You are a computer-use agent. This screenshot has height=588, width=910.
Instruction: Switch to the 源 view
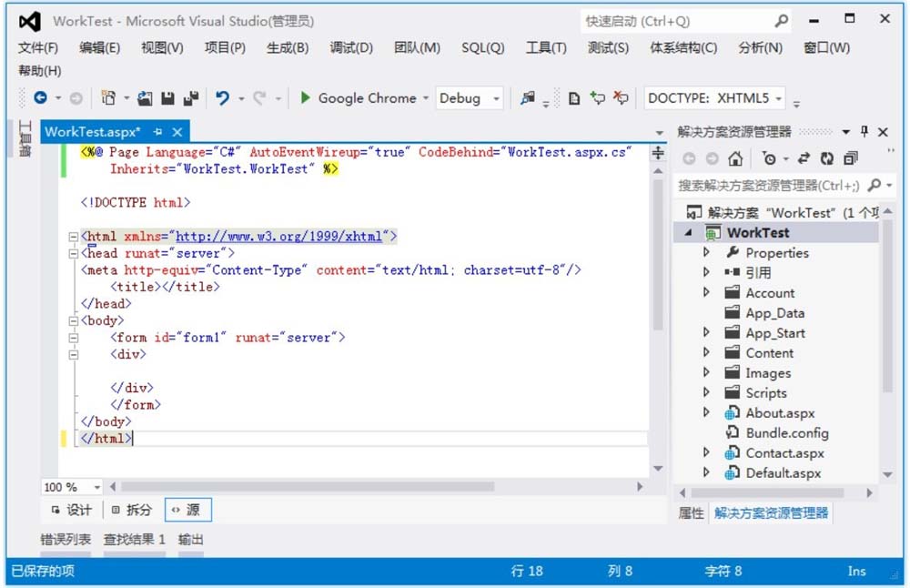pyautogui.click(x=187, y=511)
